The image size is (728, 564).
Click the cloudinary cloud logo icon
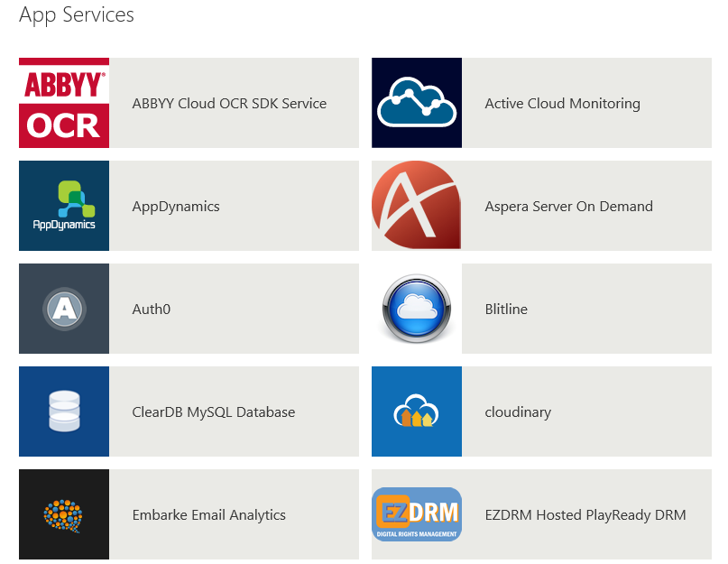pyautogui.click(x=417, y=411)
